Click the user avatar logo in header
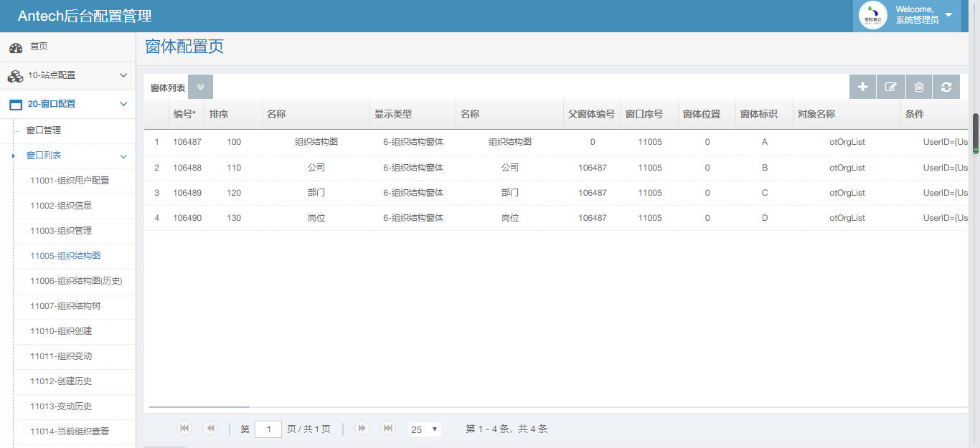Image resolution: width=980 pixels, height=448 pixels. click(873, 15)
